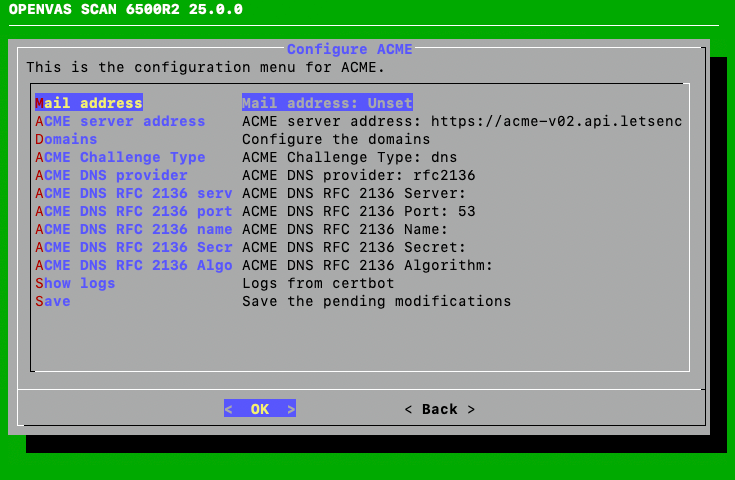Click the 'Configure ACME' dialog title

[350, 49]
